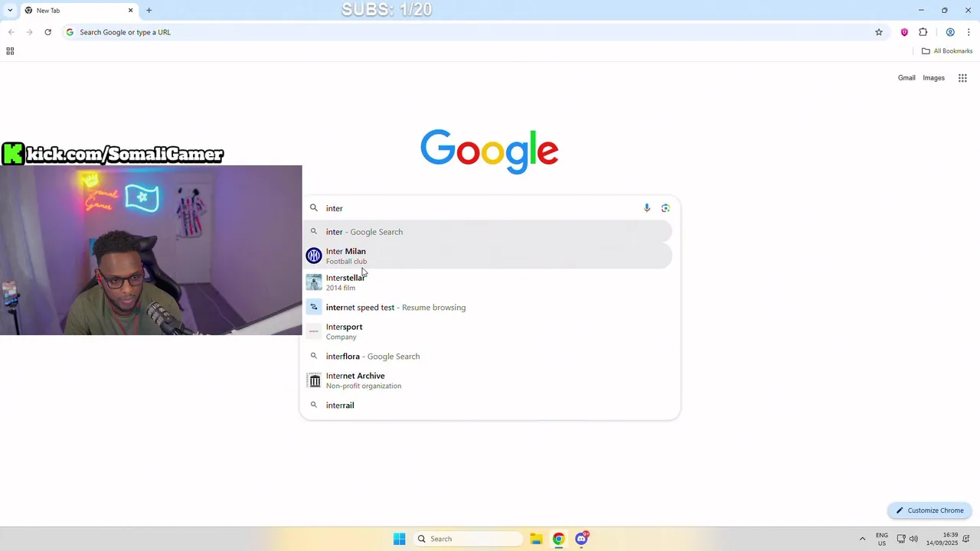The image size is (980, 551).
Task: Click the resume browsing icon for speed test
Action: click(314, 308)
